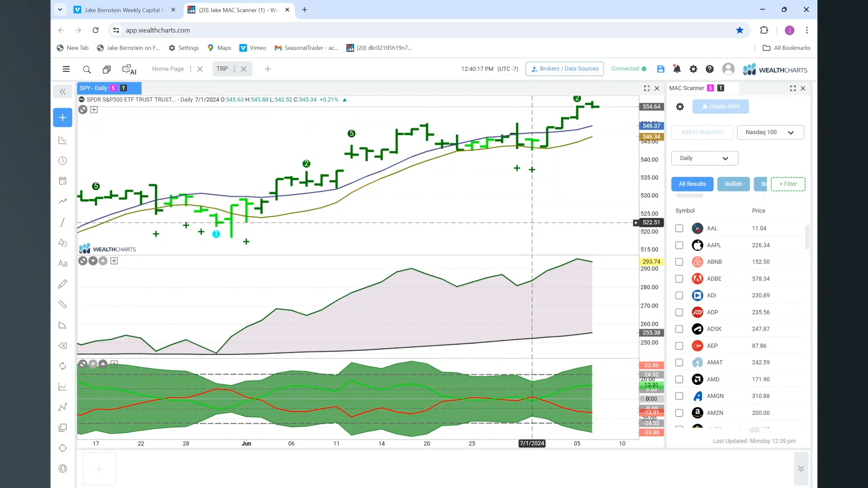Check the AAPL row checkbox
The image size is (868, 488).
pyautogui.click(x=679, y=245)
